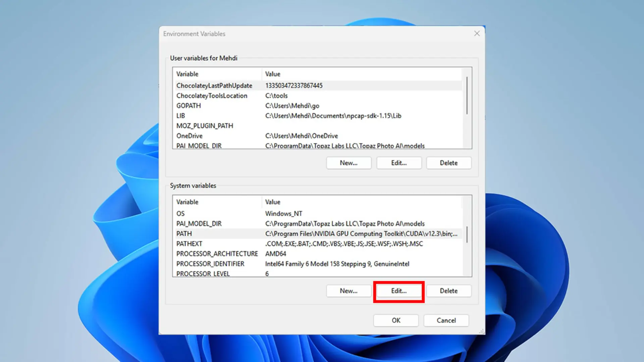Click Edit button under User variables
This screenshot has height=362, width=644.
pos(399,163)
